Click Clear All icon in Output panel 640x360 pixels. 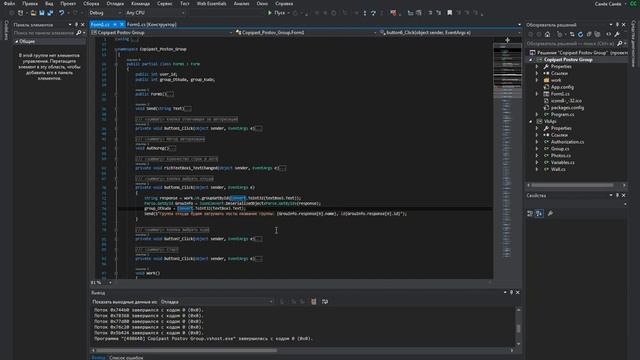[x=313, y=302]
